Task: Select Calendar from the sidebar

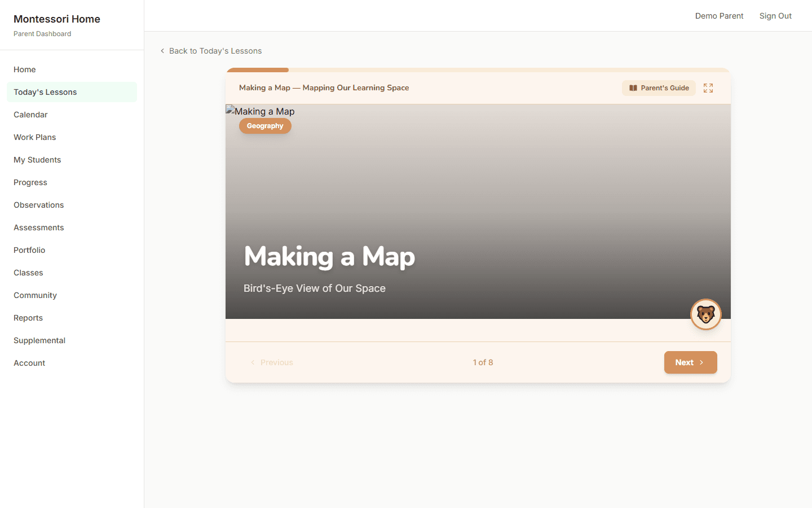Action: pyautogui.click(x=30, y=115)
